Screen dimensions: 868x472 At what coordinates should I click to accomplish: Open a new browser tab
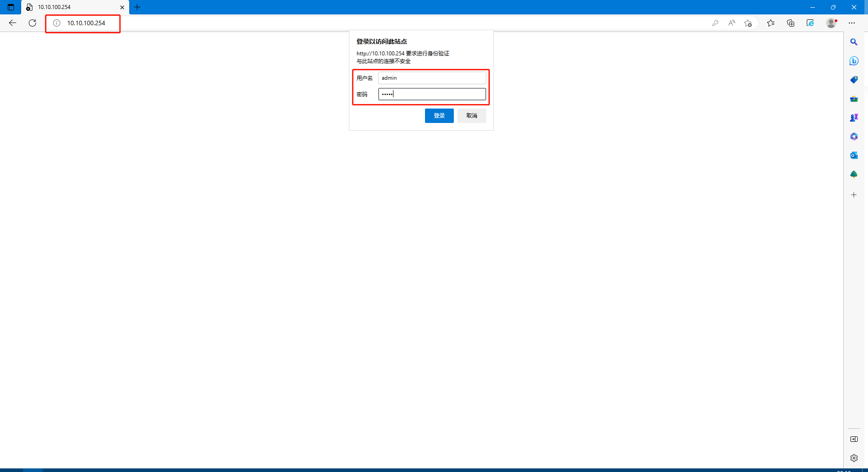tap(137, 7)
